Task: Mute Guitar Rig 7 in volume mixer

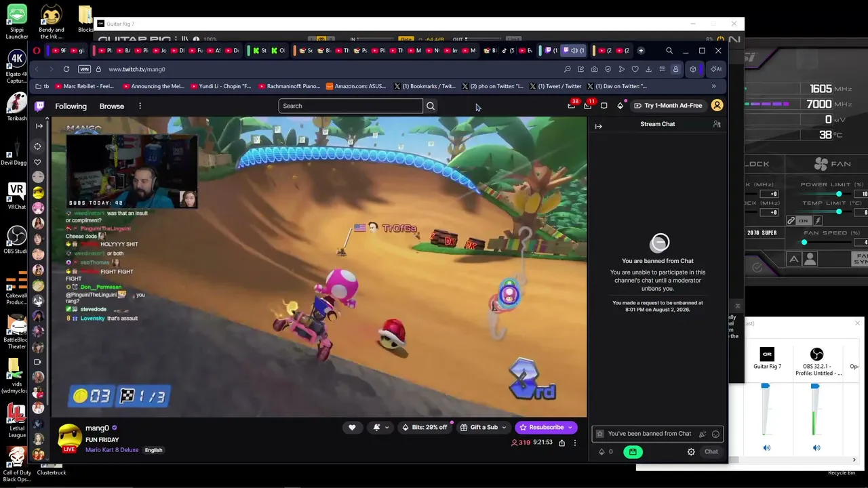Action: point(767,447)
